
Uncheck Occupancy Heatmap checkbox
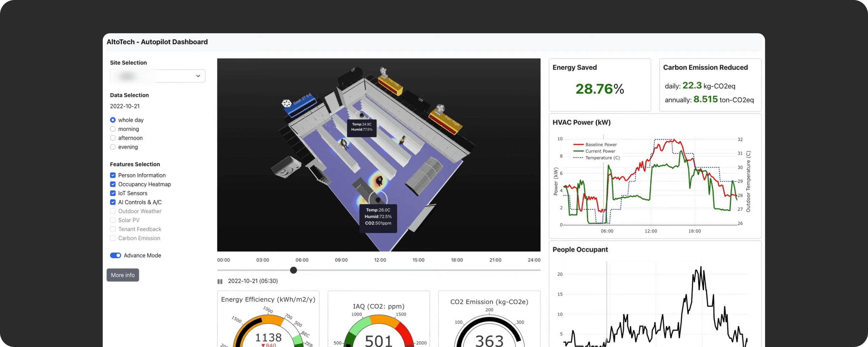pyautogui.click(x=113, y=184)
